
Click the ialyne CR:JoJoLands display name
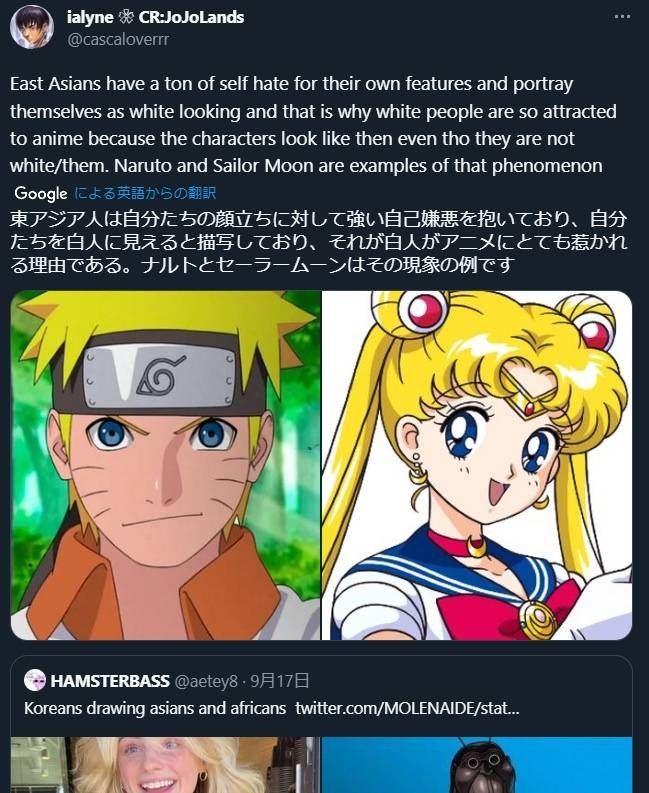[x=155, y=17]
